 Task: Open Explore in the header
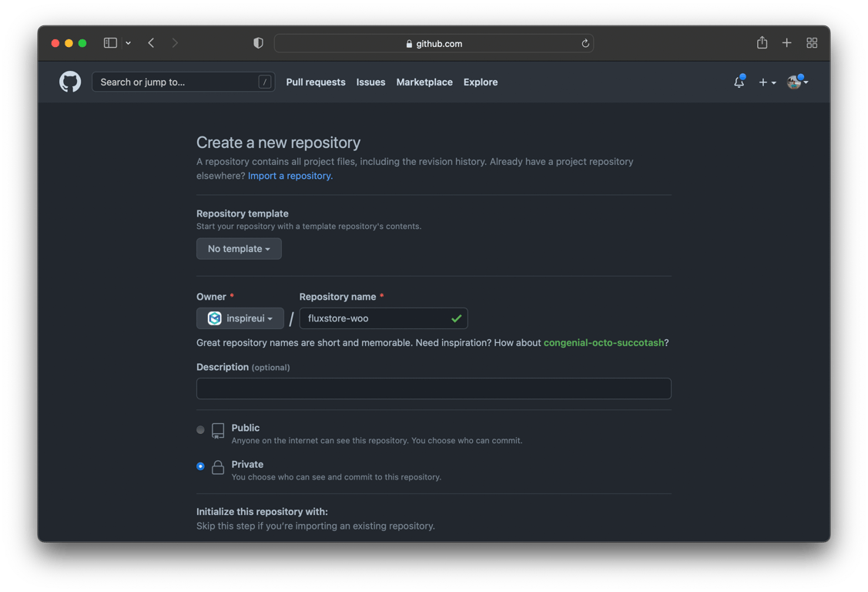(x=481, y=82)
